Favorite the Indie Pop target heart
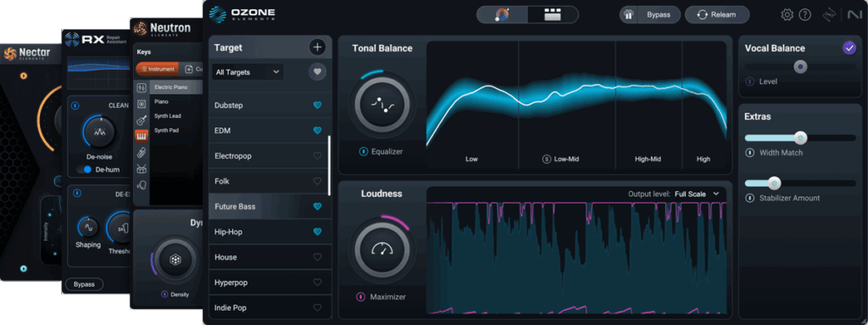Screen dimensions: 868x325 (x=317, y=308)
